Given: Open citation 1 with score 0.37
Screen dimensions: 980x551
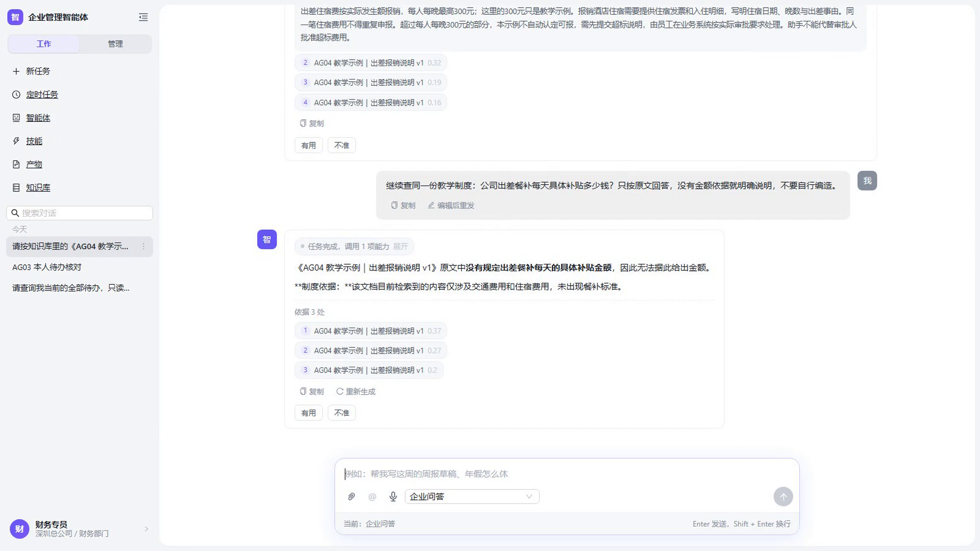Looking at the screenshot, I should click(371, 331).
